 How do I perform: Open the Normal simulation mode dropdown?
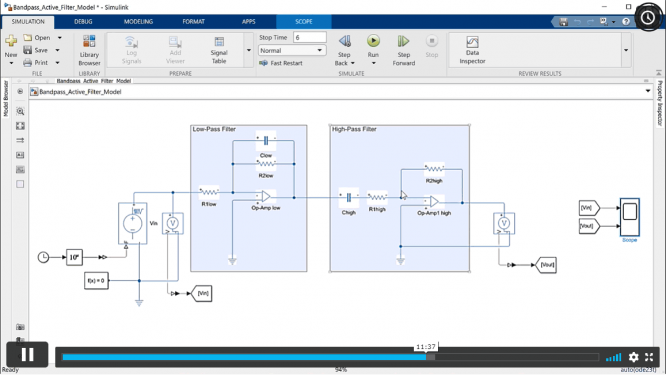(x=292, y=51)
